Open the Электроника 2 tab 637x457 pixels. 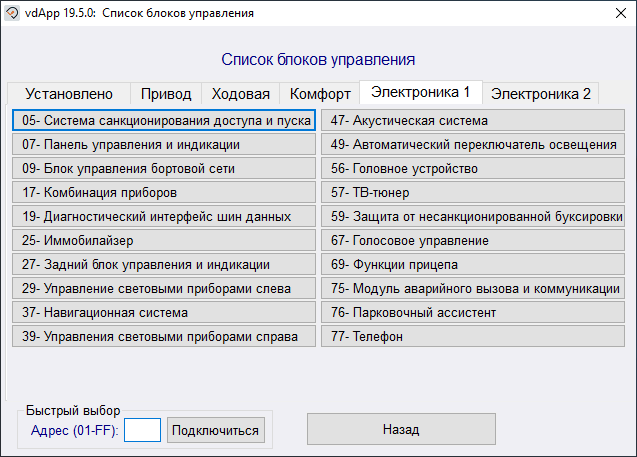point(540,94)
